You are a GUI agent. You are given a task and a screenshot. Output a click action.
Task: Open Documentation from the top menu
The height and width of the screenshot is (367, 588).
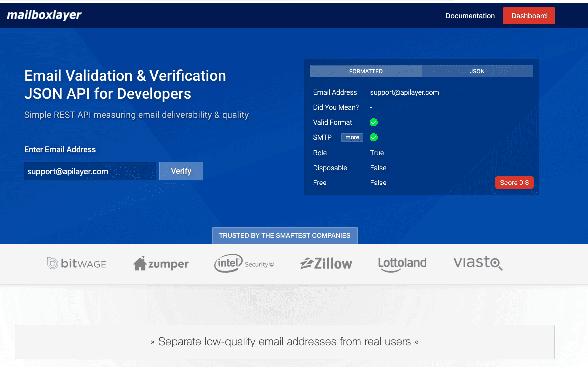470,15
